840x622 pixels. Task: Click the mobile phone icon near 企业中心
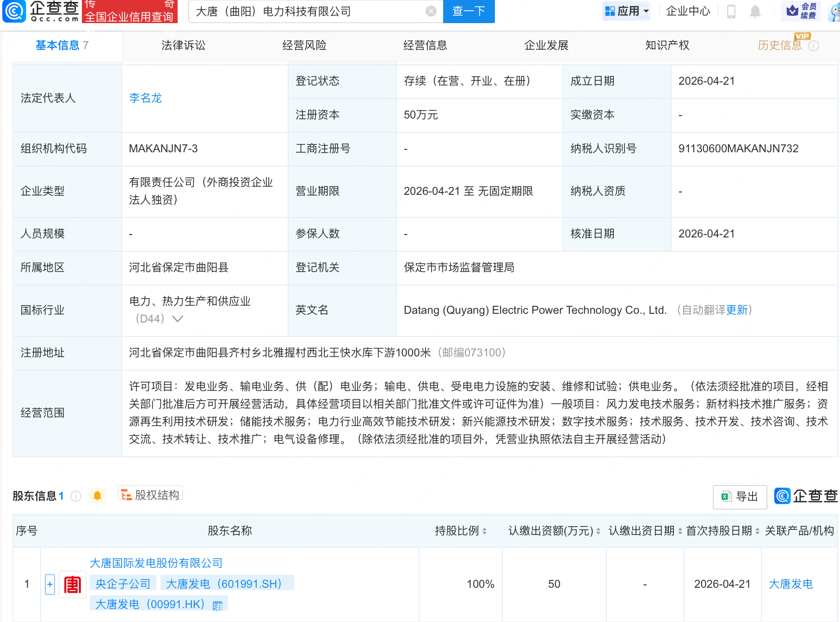pyautogui.click(x=731, y=12)
